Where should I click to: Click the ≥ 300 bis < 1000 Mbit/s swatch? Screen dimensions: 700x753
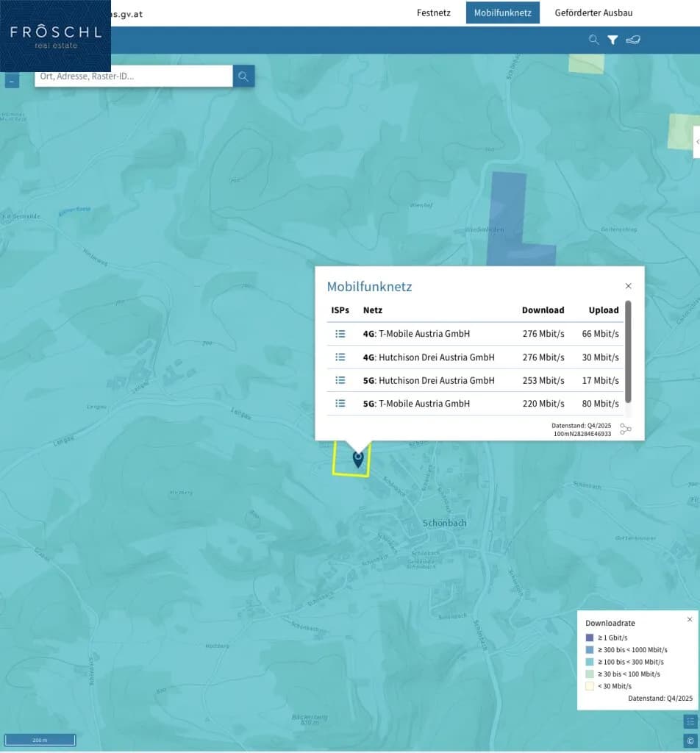[x=590, y=650]
